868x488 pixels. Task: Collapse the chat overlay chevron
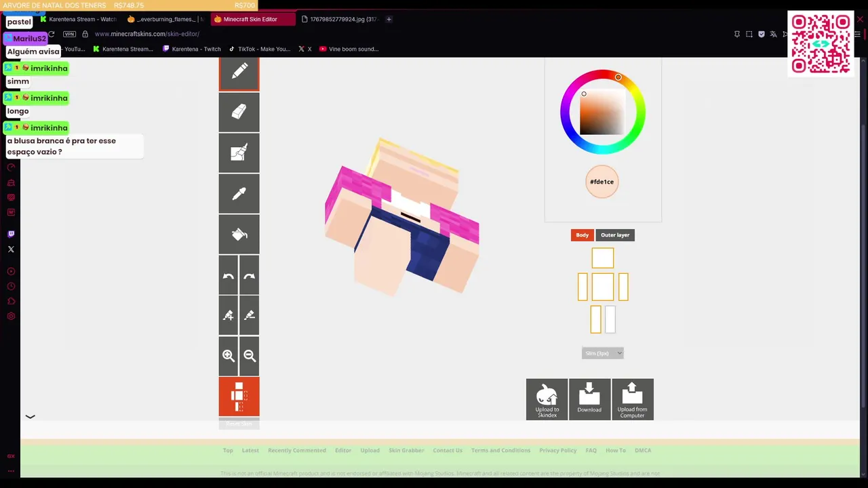click(30, 417)
